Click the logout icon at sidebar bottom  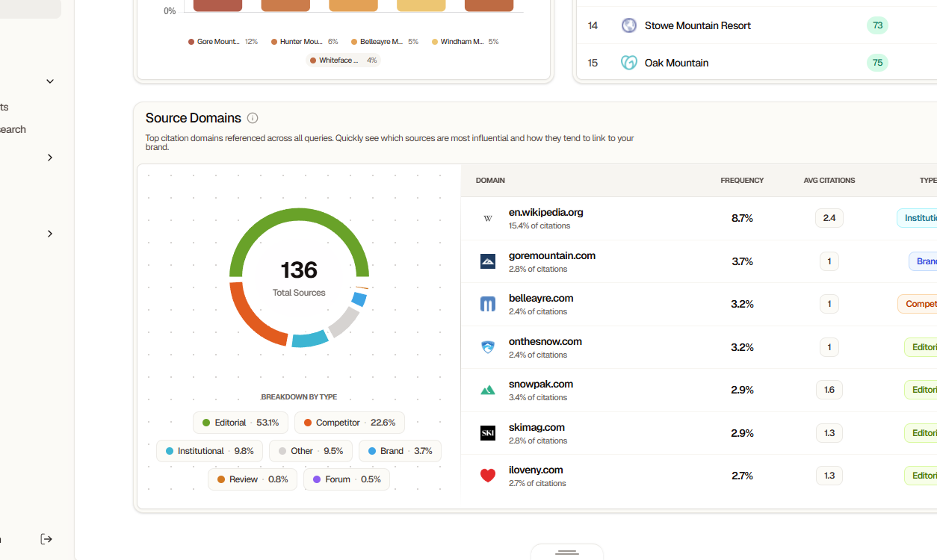pos(46,539)
